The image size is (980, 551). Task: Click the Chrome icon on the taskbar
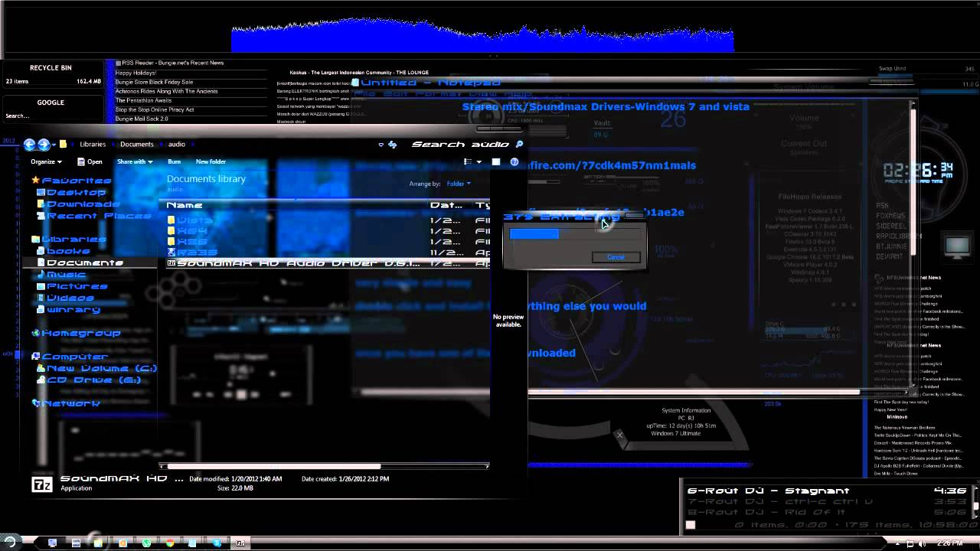170,543
